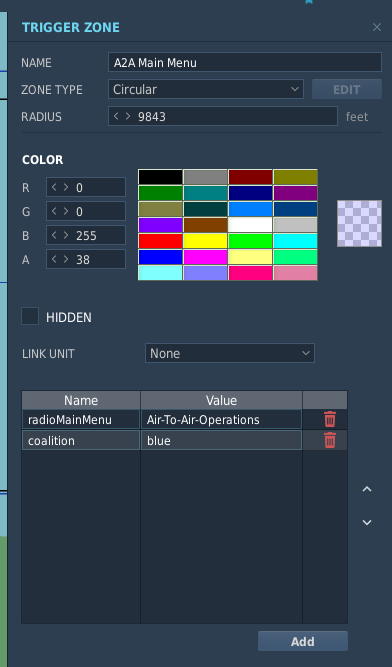392x667 pixels.
Task: Click the transparent color preview box
Action: tap(359, 224)
